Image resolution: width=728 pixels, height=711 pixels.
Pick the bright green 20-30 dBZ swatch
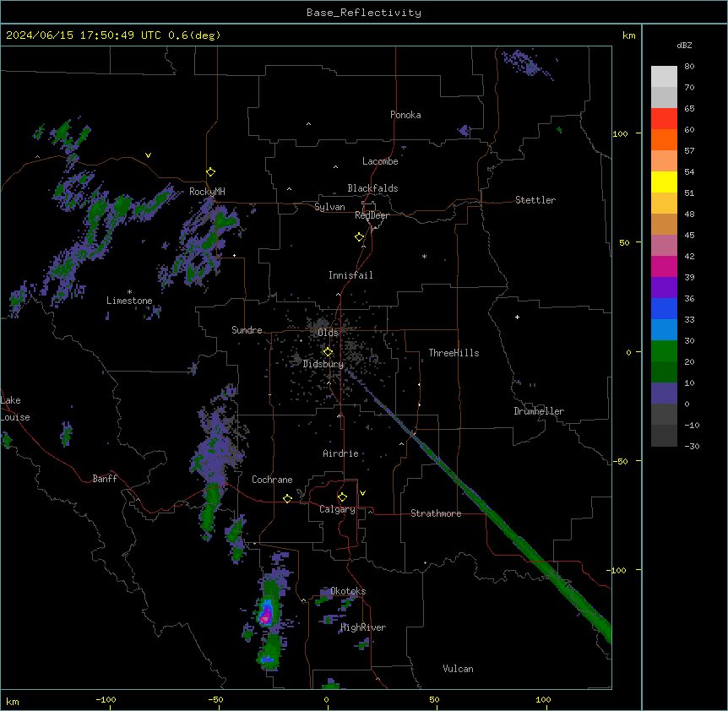[664, 351]
